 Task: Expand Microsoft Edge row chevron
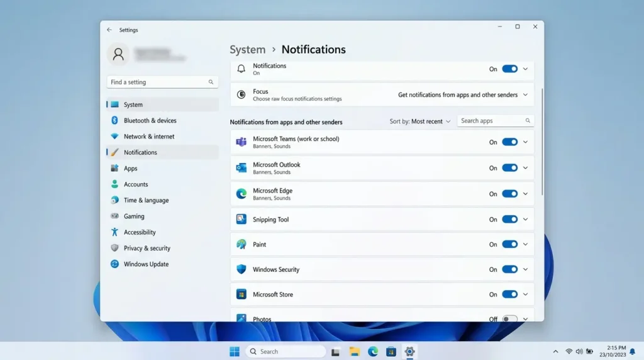click(525, 194)
